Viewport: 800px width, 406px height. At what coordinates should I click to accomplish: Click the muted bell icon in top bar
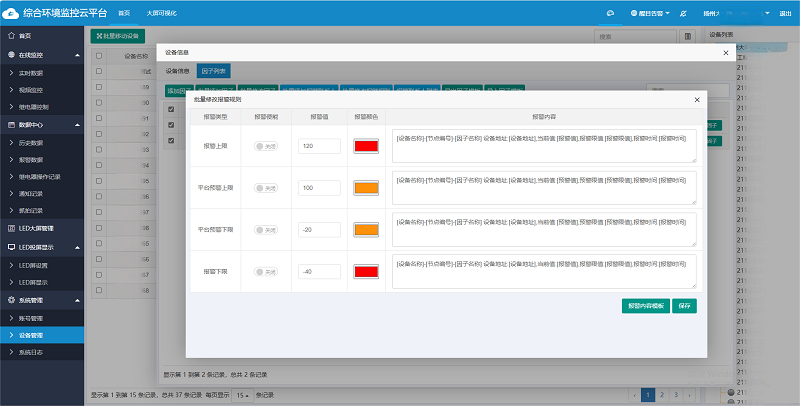(683, 13)
